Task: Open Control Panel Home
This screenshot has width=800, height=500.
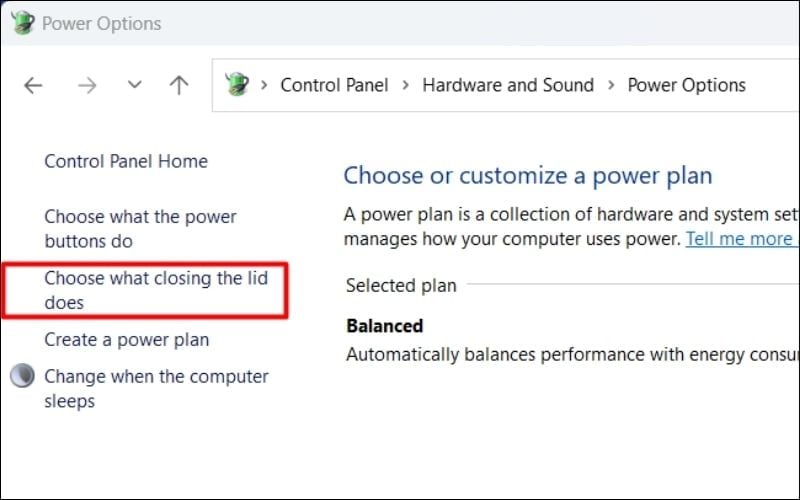Action: click(x=126, y=161)
